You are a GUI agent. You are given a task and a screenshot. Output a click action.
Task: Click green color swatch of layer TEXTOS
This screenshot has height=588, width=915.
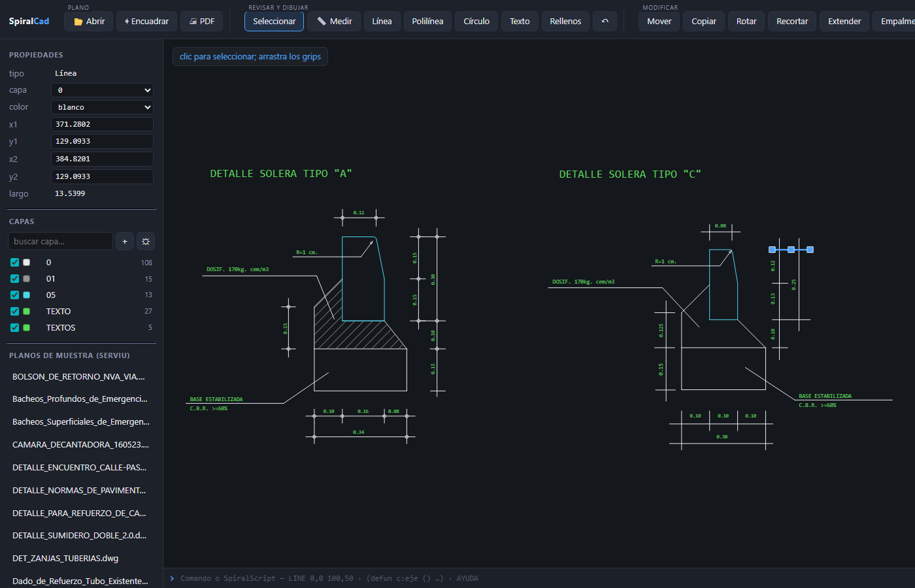[27, 328]
